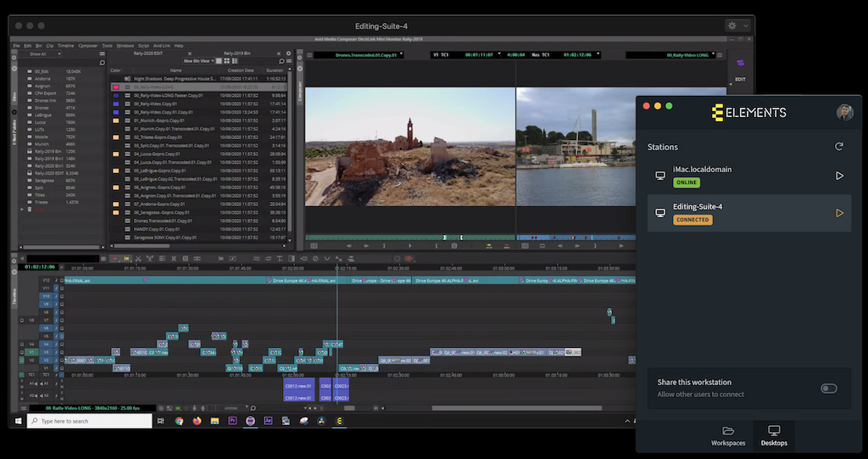This screenshot has height=459, width=868.
Task: Switch bin to text view icon
Action: pos(220,61)
